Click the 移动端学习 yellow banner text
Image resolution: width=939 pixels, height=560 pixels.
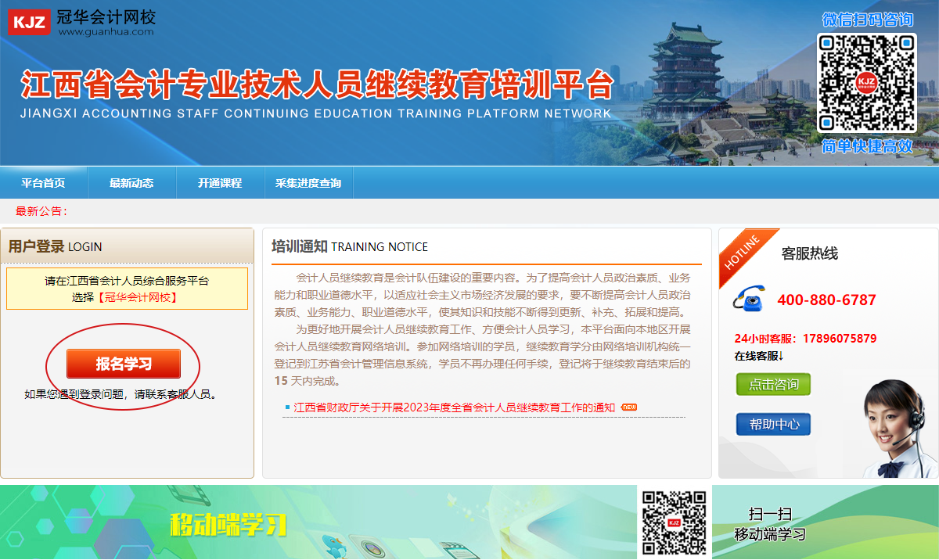(x=228, y=525)
